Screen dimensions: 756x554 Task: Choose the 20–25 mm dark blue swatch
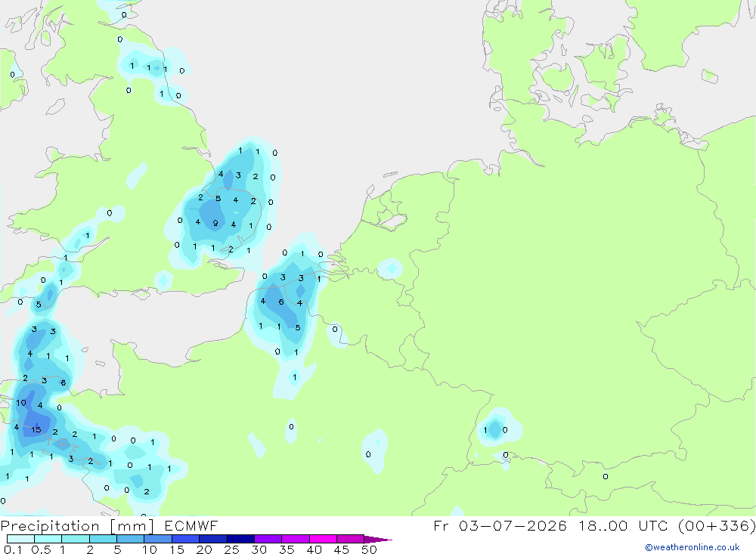(213, 539)
